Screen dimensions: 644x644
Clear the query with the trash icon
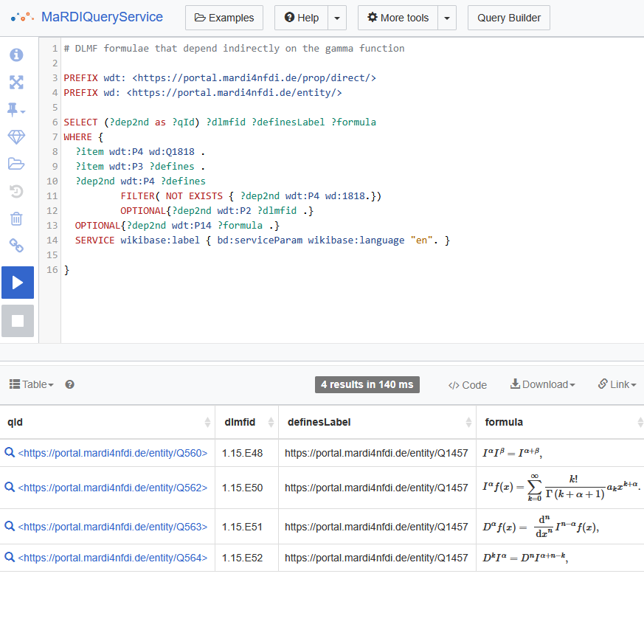coord(16,218)
